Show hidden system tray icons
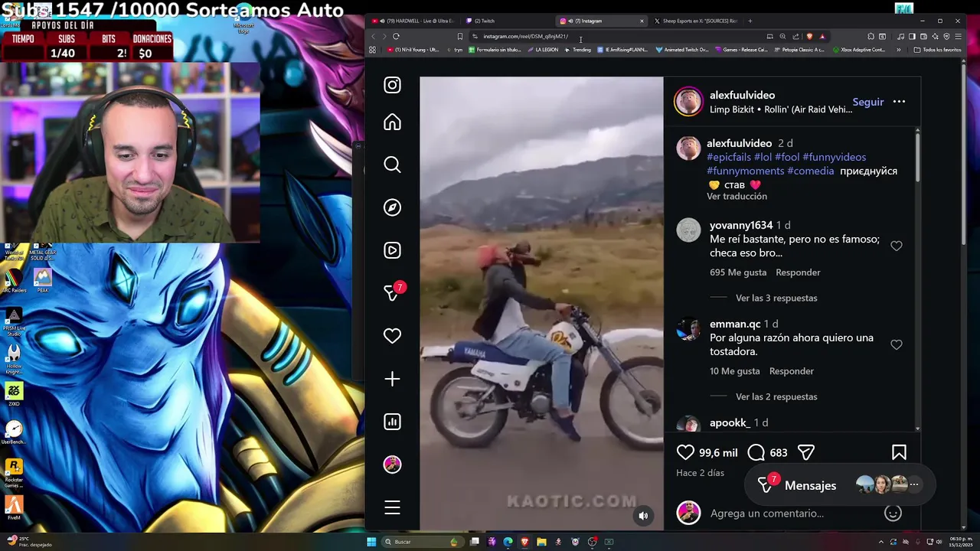The width and height of the screenshot is (980, 551). pyautogui.click(x=880, y=542)
